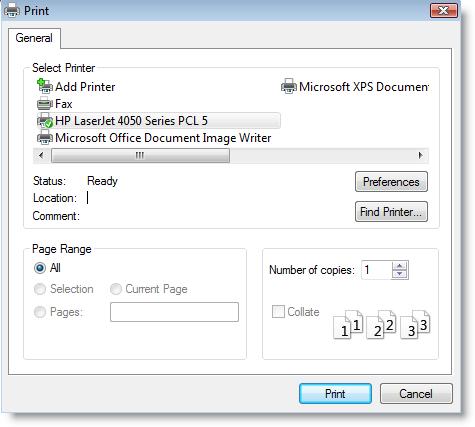Screen dimensions: 475x427
Task: Click the Find Printer... button
Action: (391, 212)
